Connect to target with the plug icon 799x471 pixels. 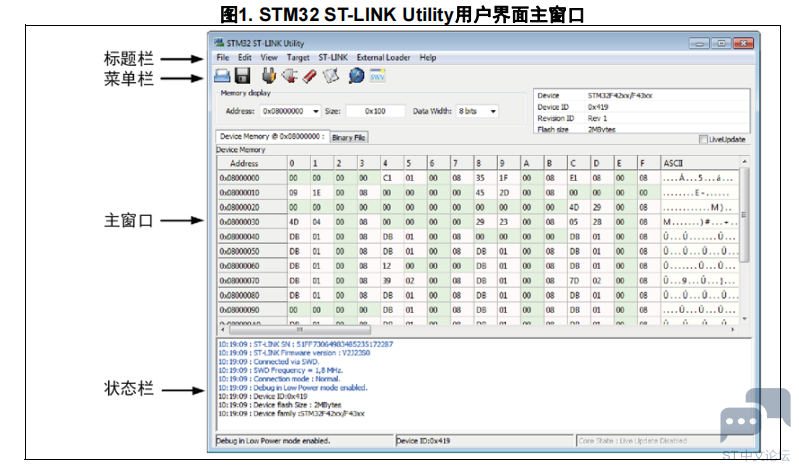pos(269,76)
